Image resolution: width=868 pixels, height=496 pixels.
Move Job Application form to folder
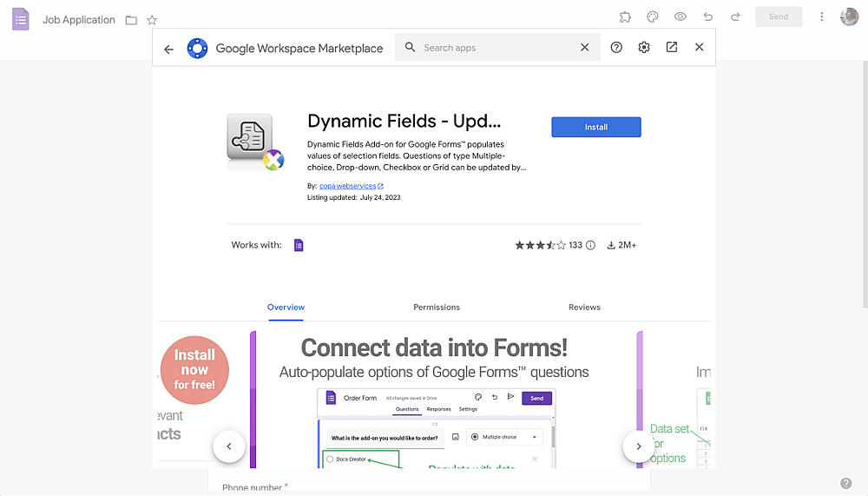131,21
